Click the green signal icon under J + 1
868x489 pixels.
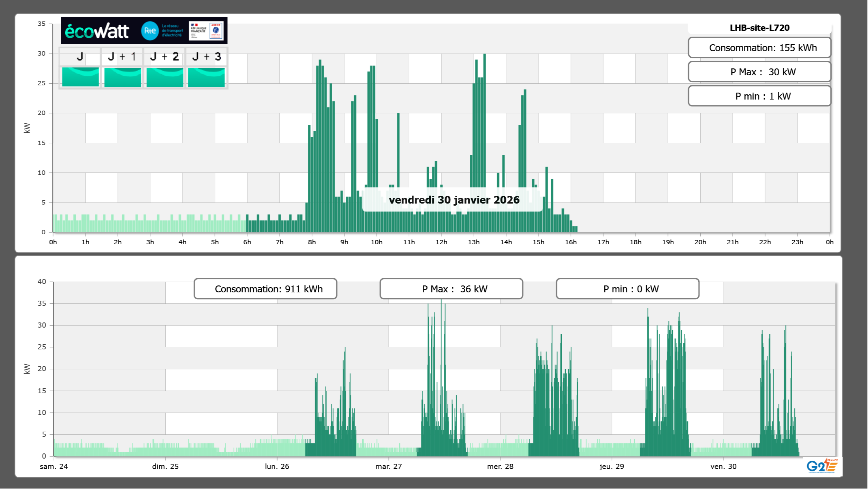tap(122, 77)
